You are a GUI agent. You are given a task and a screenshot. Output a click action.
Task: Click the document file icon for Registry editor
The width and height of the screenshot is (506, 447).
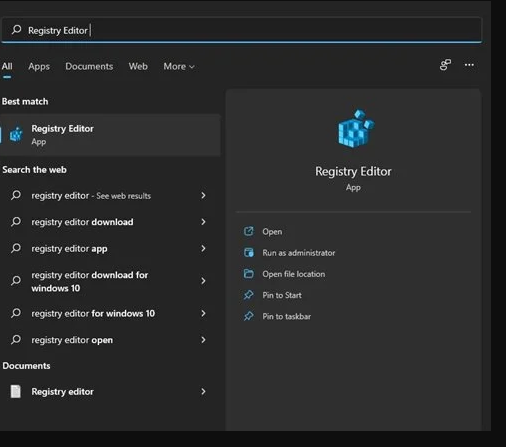click(x=16, y=391)
